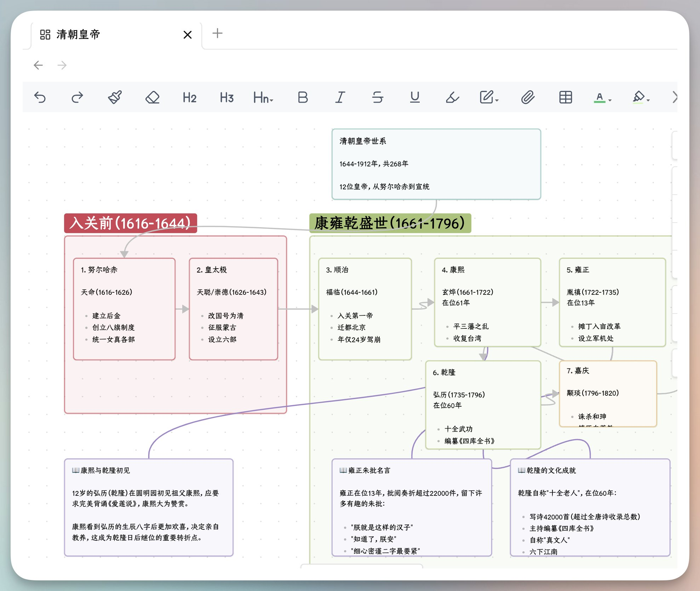Open a new tab with the plus button

click(x=217, y=33)
